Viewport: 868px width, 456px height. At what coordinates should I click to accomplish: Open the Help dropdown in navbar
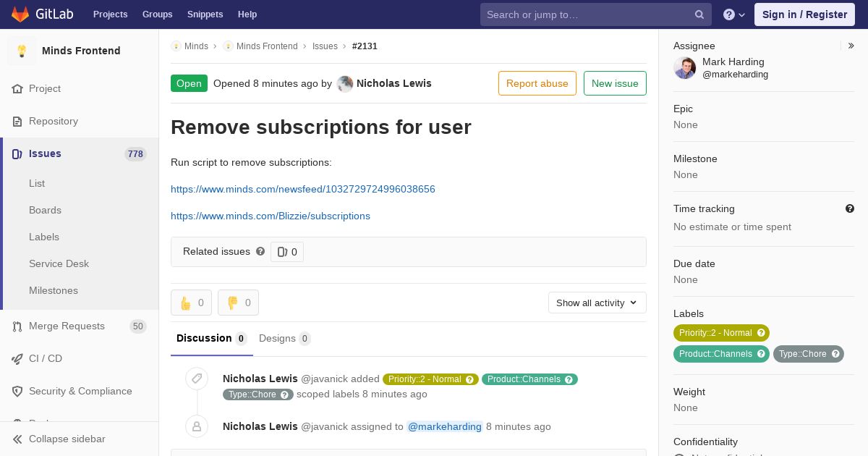[734, 14]
